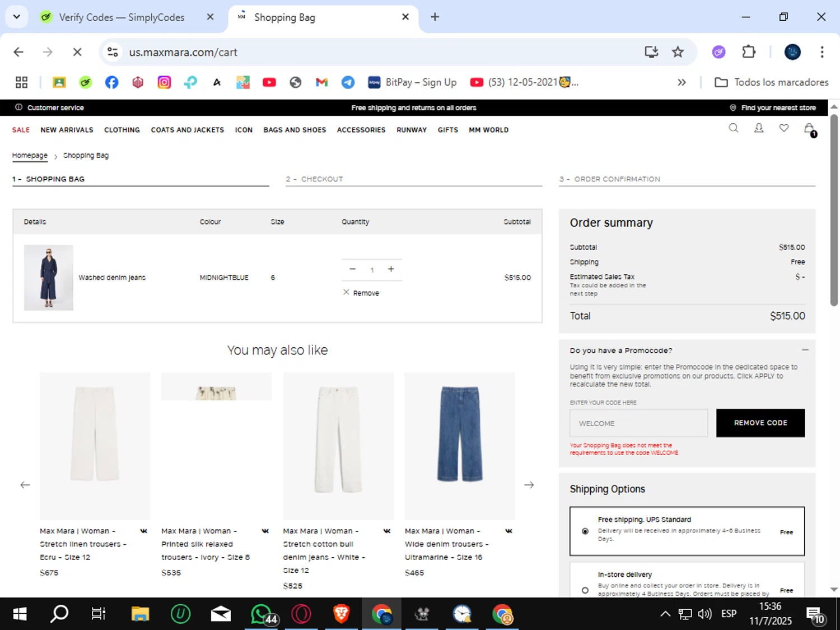Show next recommended products

[x=529, y=485]
